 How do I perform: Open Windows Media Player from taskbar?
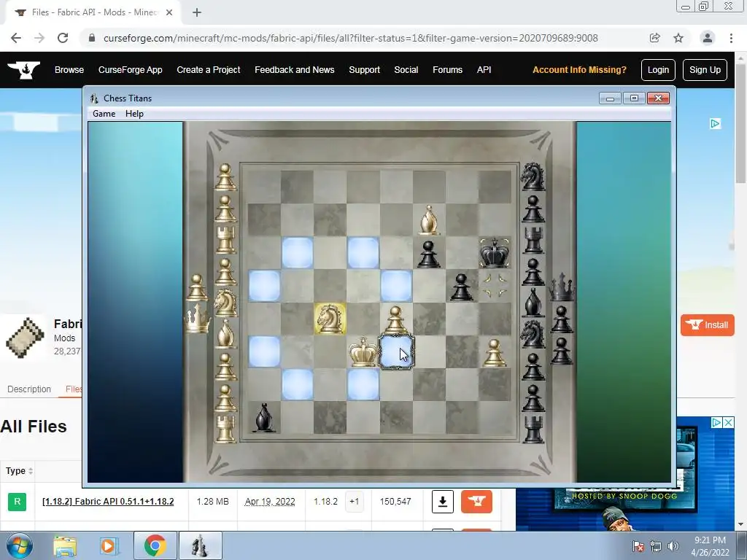[x=109, y=545]
